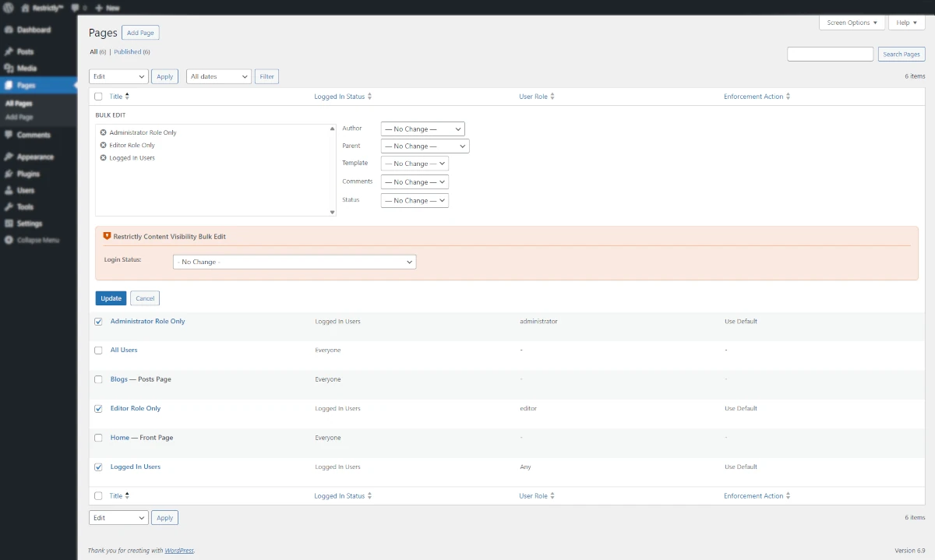Go to Appearance in the sidebar menu
Image resolution: width=935 pixels, height=560 pixels.
pos(35,157)
